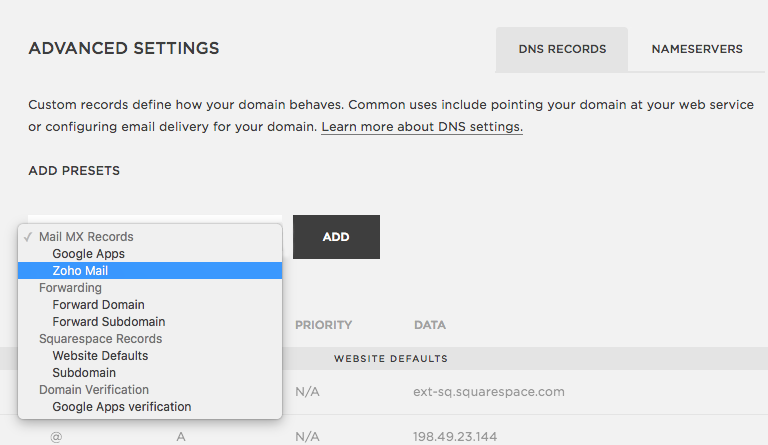768x445 pixels.
Task: Click the Domain Verification group label
Action: (94, 390)
